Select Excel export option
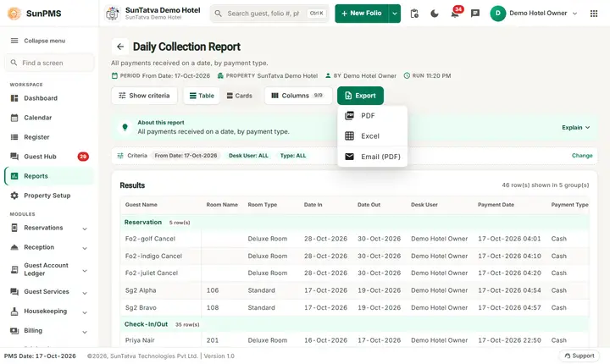Image resolution: width=610 pixels, height=364 pixels. pyautogui.click(x=372, y=135)
